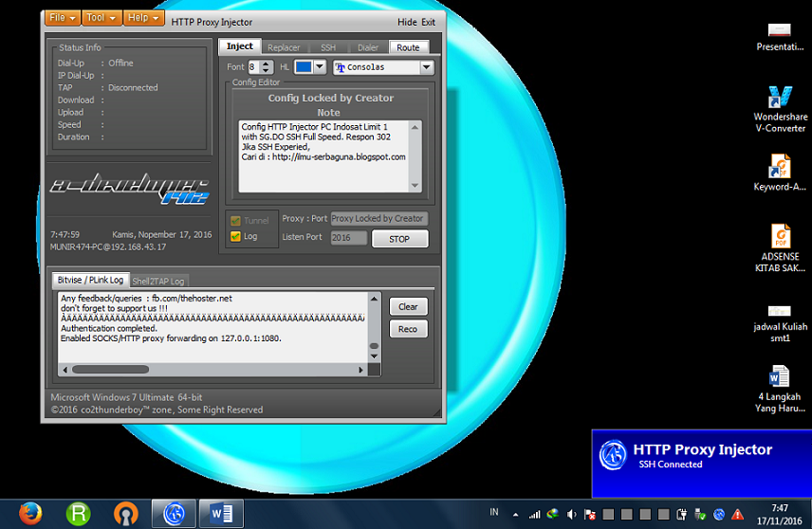812x529 pixels.
Task: Click the log vertical scrollbar down arrow
Action: 374,356
